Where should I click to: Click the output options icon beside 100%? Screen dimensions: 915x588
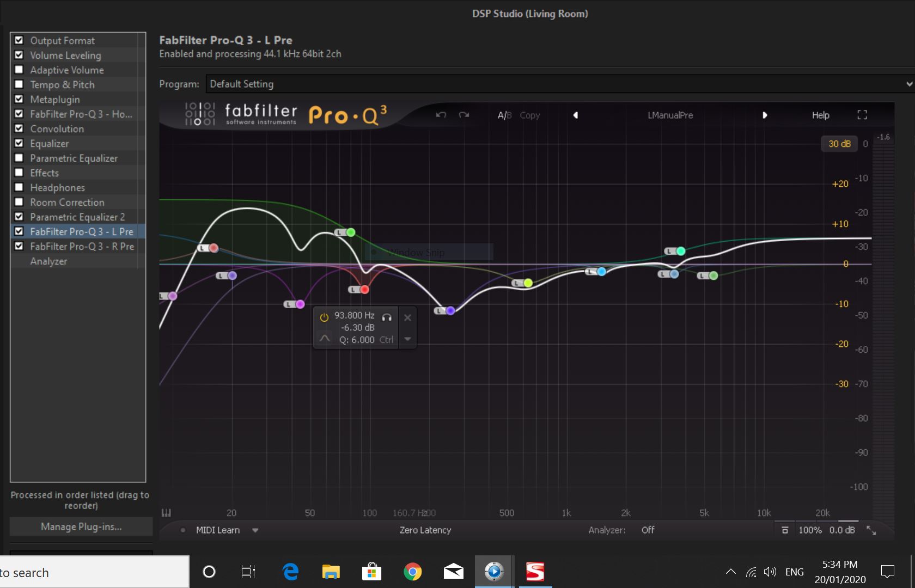point(785,530)
